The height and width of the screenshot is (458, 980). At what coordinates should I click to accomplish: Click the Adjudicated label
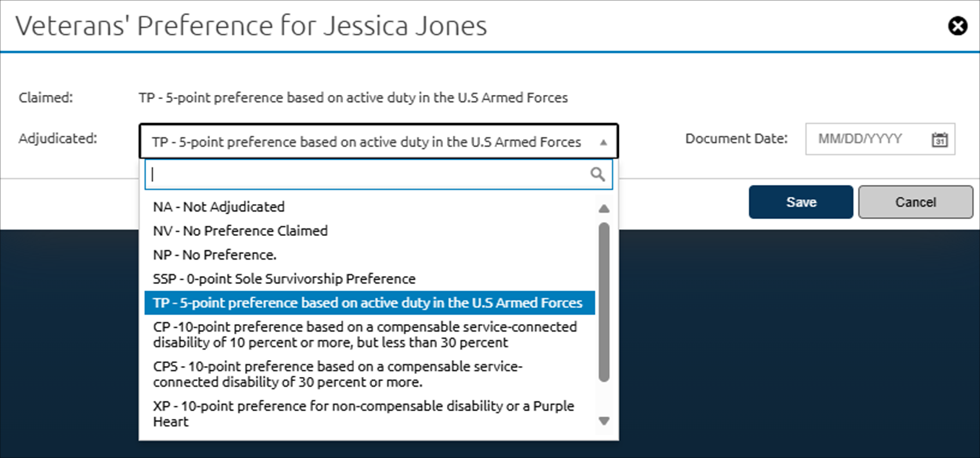point(58,138)
